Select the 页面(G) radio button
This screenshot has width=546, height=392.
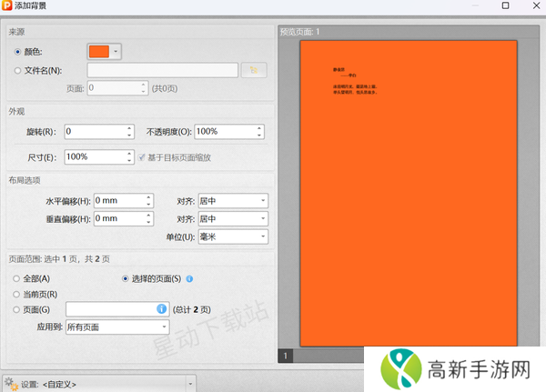(x=16, y=309)
